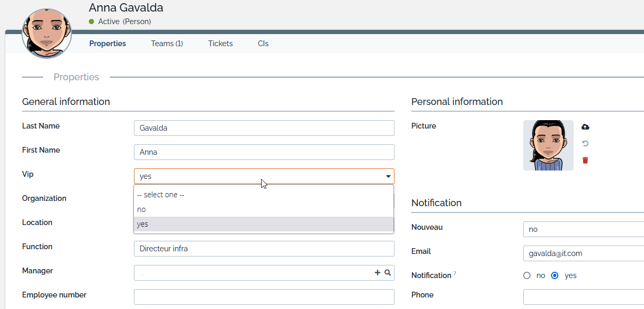Screen dimensions: 644x309
Task: Set Notification radio to yes
Action: 555,275
